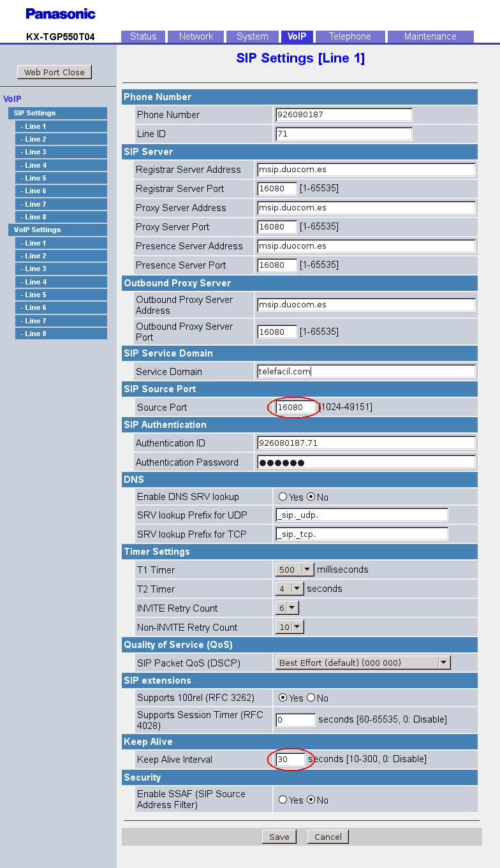Click the Panasonic logo
This screenshot has width=500, height=868.
click(x=61, y=13)
